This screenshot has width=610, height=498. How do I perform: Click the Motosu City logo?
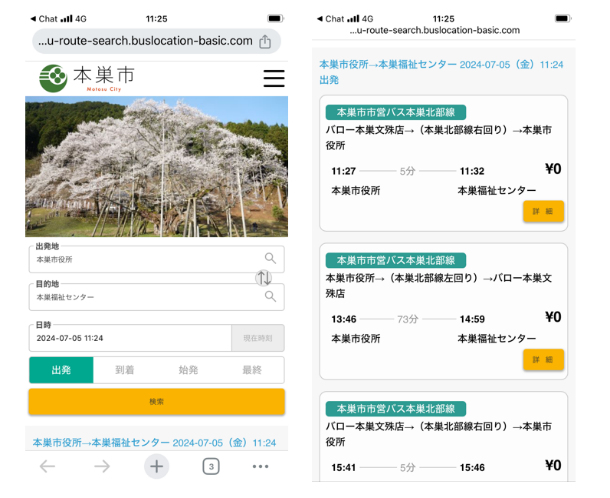(87, 78)
